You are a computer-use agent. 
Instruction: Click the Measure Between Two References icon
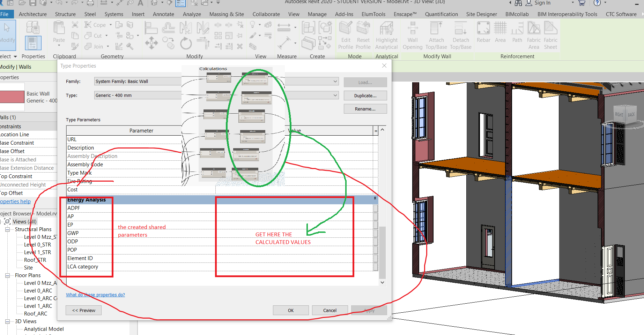click(284, 27)
